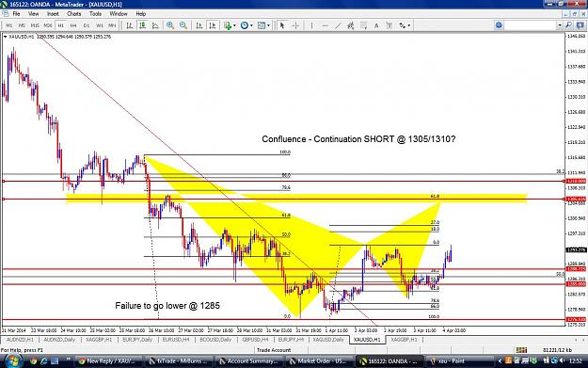588x368 pixels.
Task: Click inside the toolbar search field
Action: pyautogui.click(x=531, y=25)
